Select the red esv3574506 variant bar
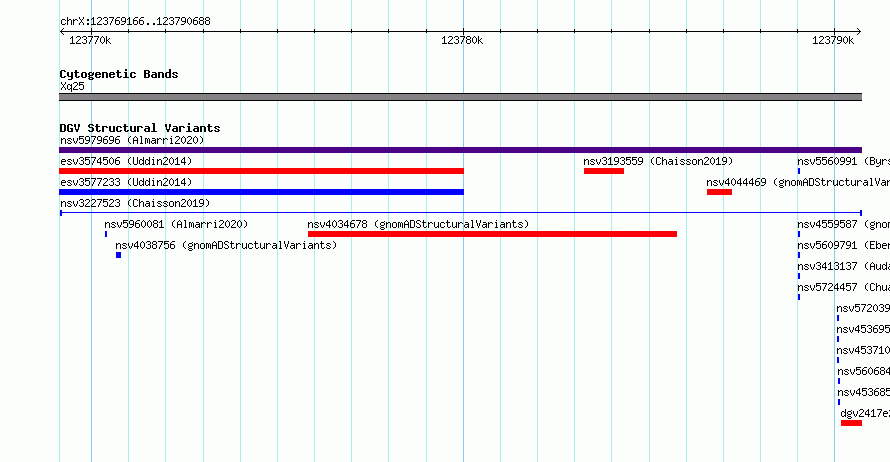Viewport: 890px width, 462px height. [261, 171]
